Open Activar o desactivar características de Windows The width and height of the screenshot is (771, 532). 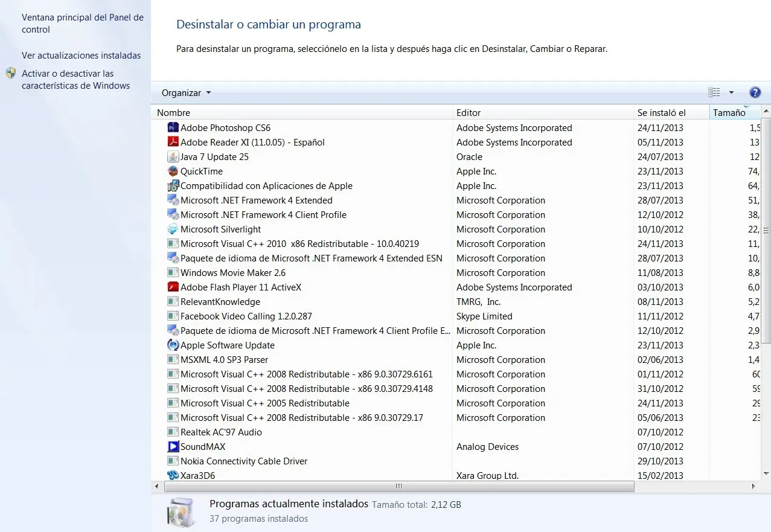76,80
